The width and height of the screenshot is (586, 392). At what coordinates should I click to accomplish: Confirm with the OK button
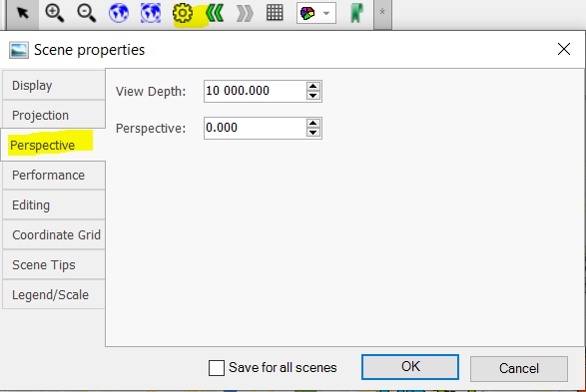[x=410, y=367]
